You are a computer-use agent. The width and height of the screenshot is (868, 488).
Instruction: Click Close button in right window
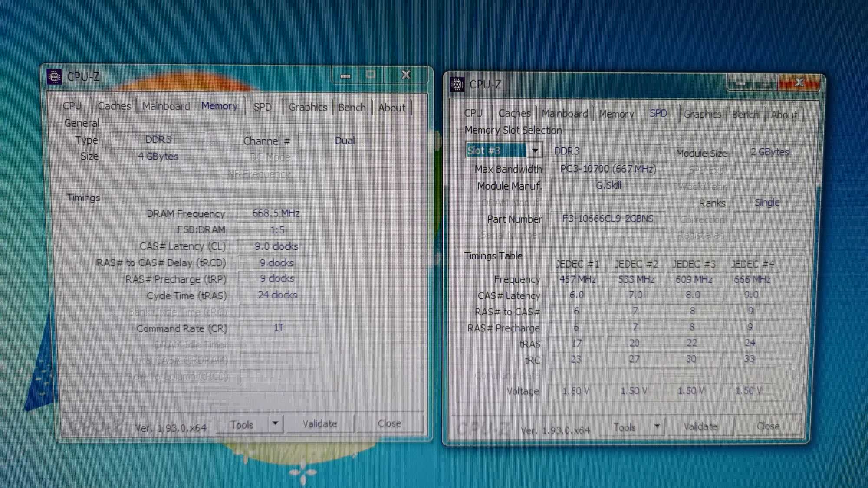point(768,426)
